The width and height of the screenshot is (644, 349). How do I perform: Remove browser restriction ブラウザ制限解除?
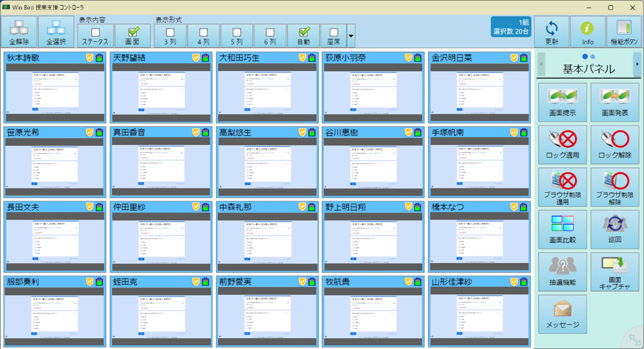click(x=615, y=187)
